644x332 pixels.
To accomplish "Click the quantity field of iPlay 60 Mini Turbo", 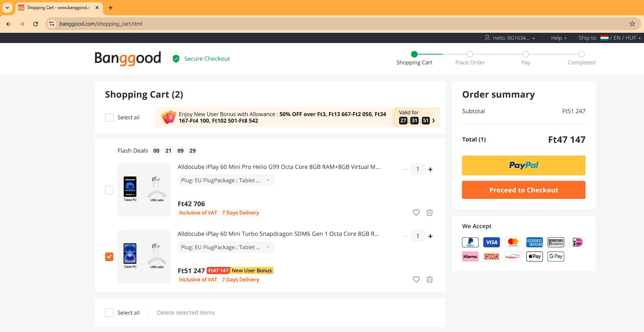I will point(418,236).
